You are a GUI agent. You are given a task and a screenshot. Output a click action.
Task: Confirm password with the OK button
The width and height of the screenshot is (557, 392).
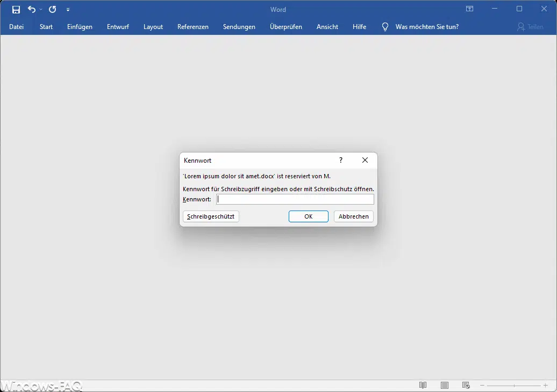click(308, 216)
